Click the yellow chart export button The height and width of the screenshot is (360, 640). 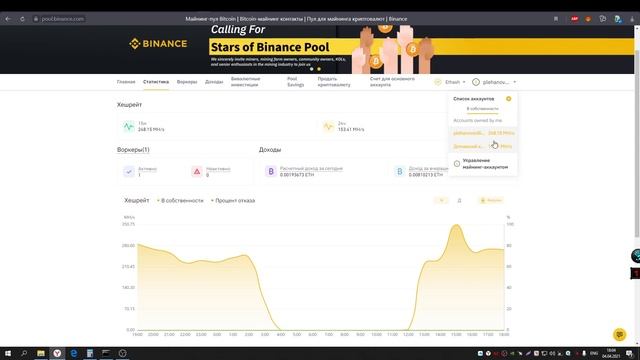491,200
